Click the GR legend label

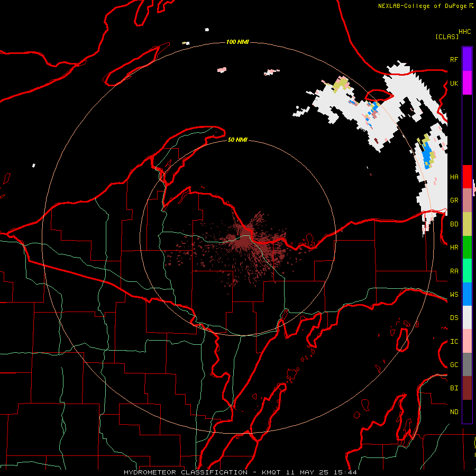[454, 200]
